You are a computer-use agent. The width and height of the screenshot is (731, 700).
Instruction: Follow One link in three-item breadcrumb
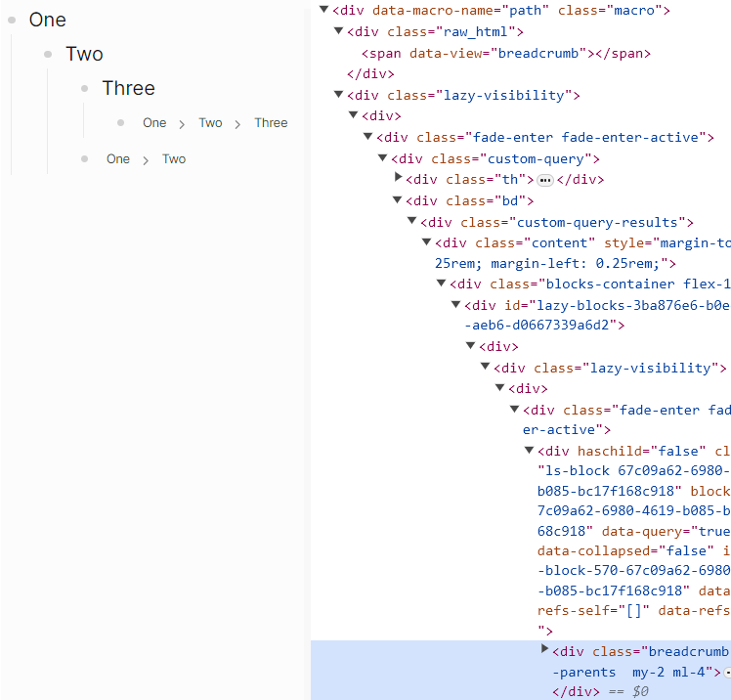(154, 122)
